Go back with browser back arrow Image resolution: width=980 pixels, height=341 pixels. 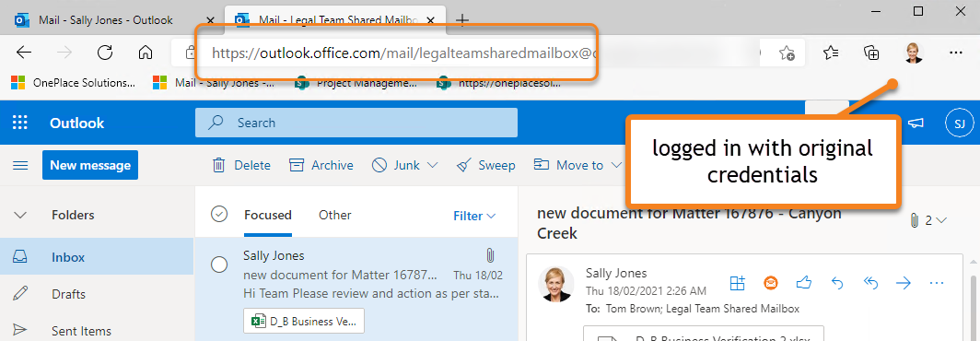[24, 53]
